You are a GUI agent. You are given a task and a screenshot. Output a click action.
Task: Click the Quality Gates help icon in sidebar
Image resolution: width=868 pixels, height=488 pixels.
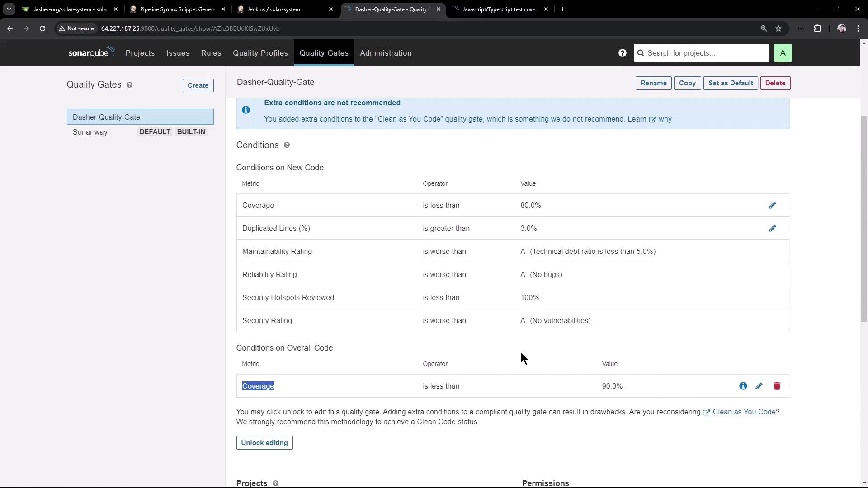129,85
